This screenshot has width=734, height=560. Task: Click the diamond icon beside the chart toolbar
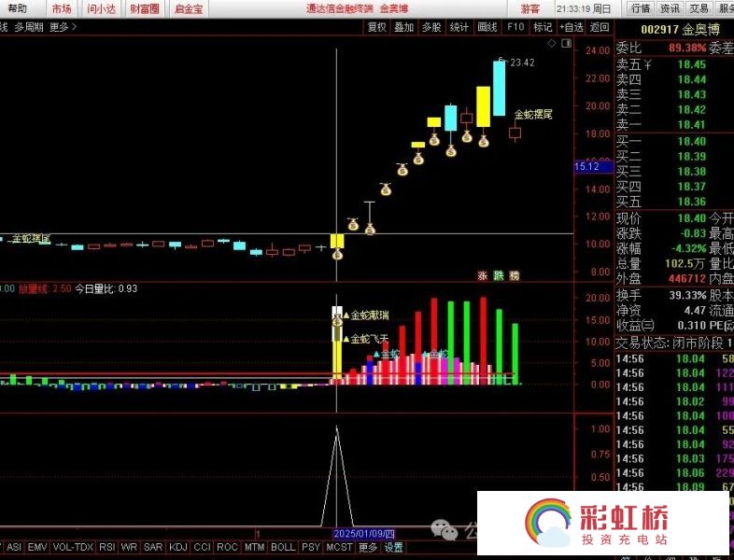pyautogui.click(x=553, y=43)
